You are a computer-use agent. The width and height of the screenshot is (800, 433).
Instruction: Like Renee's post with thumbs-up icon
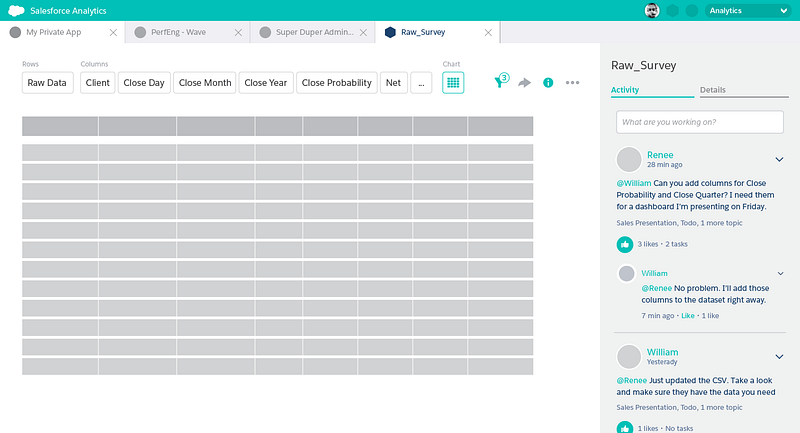(624, 244)
